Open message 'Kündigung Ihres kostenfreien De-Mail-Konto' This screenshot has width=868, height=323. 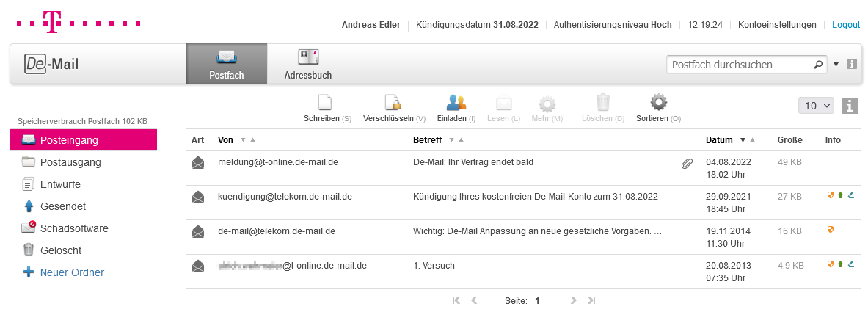tap(536, 197)
